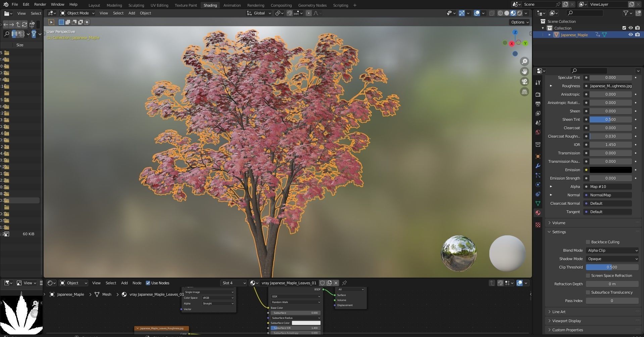Select wireframe viewport shading
This screenshot has width=644, height=337.
tap(500, 13)
